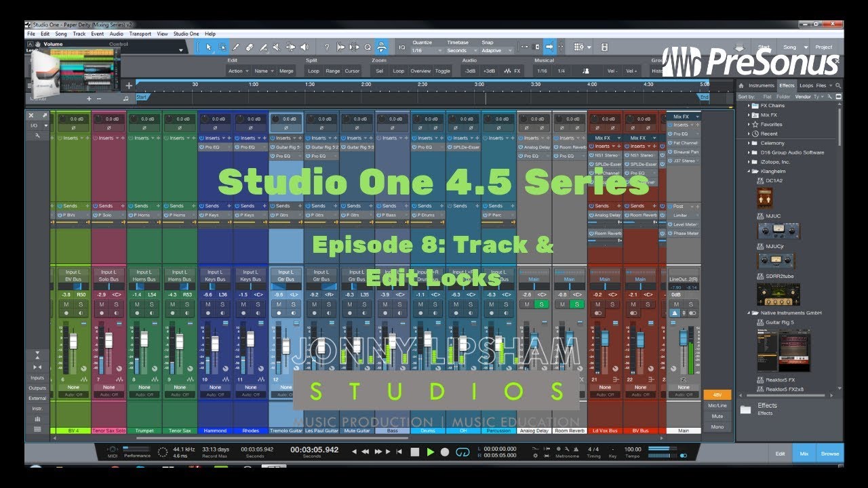Click the search icon in the browser

click(839, 85)
